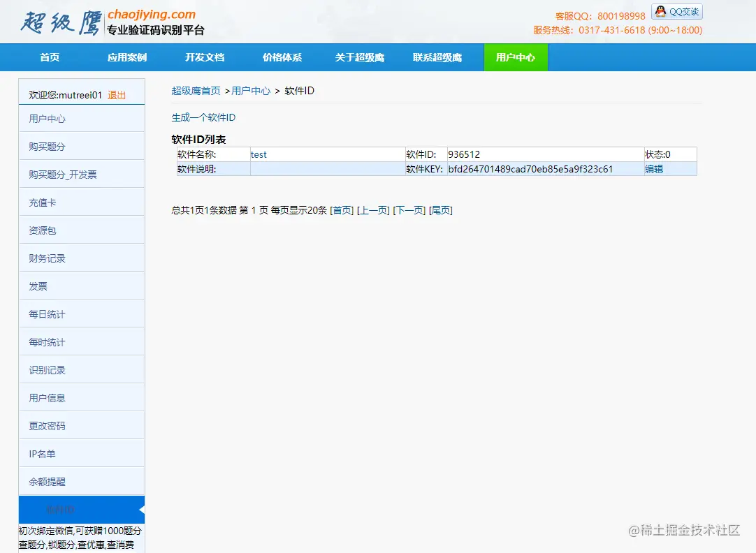Open the 应用案例 navigation tab
The height and width of the screenshot is (553, 756).
click(127, 57)
